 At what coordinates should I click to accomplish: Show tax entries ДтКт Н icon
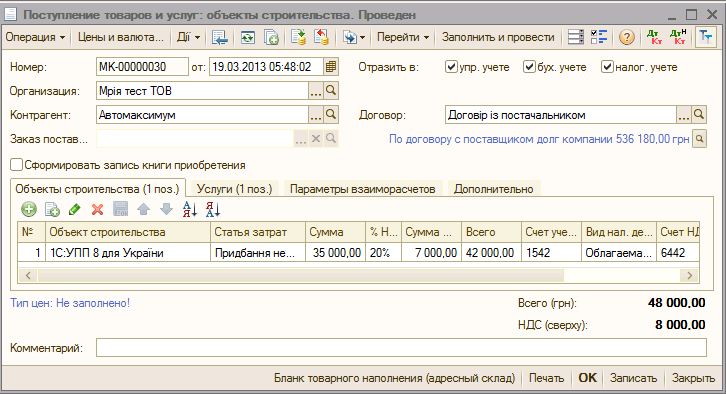click(678, 37)
